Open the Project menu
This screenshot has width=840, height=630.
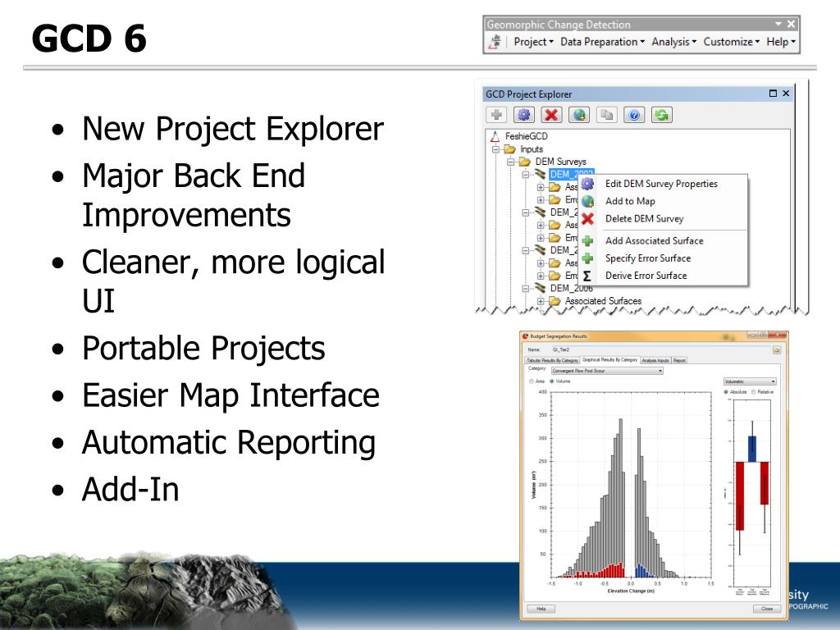(533, 42)
